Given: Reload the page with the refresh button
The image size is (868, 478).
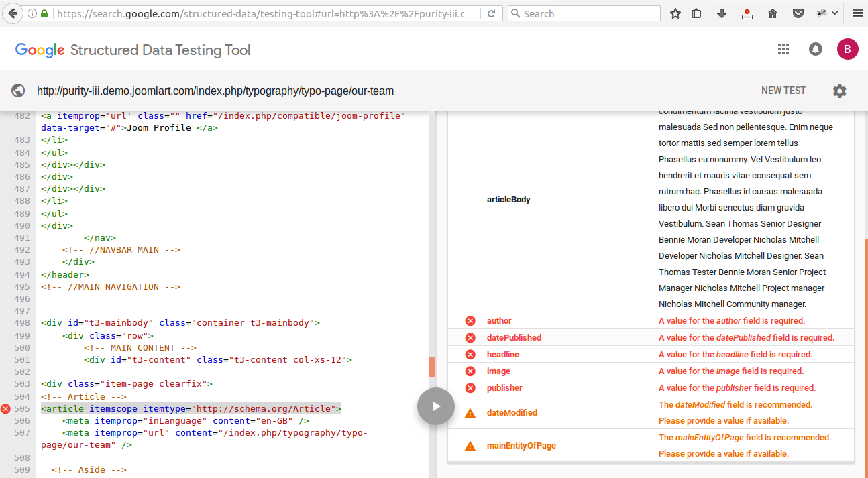Looking at the screenshot, I should coord(492,13).
